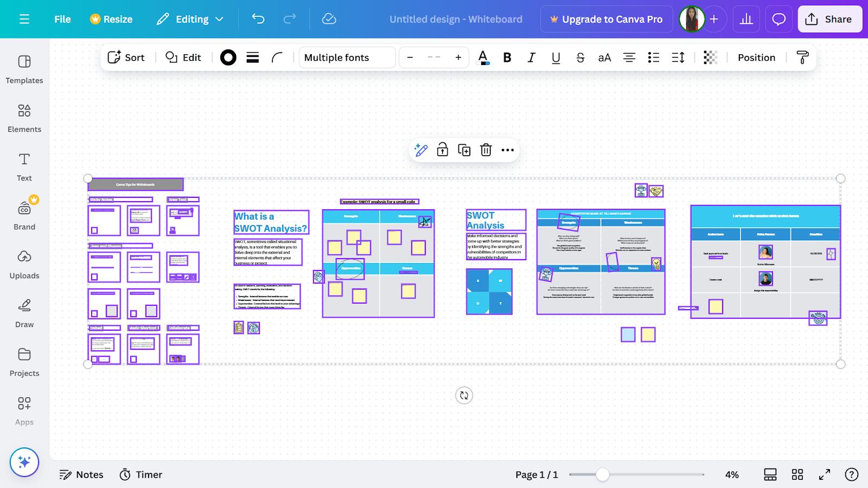Lock the selected elements

443,150
